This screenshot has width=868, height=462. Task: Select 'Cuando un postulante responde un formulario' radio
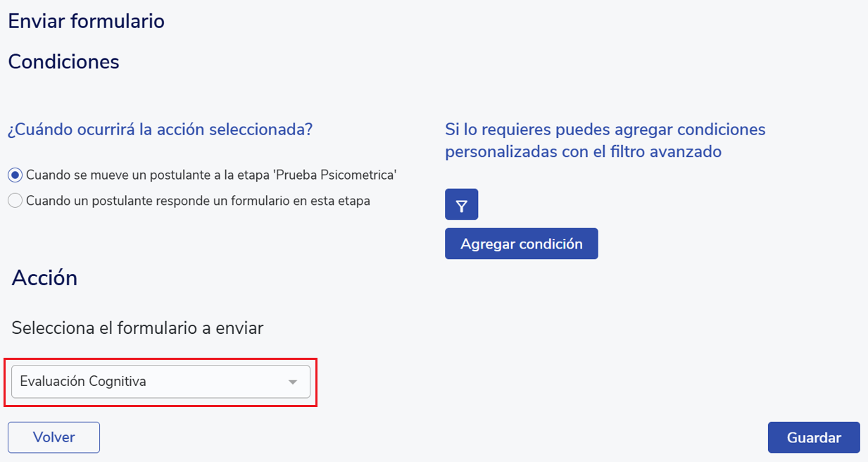coord(15,201)
